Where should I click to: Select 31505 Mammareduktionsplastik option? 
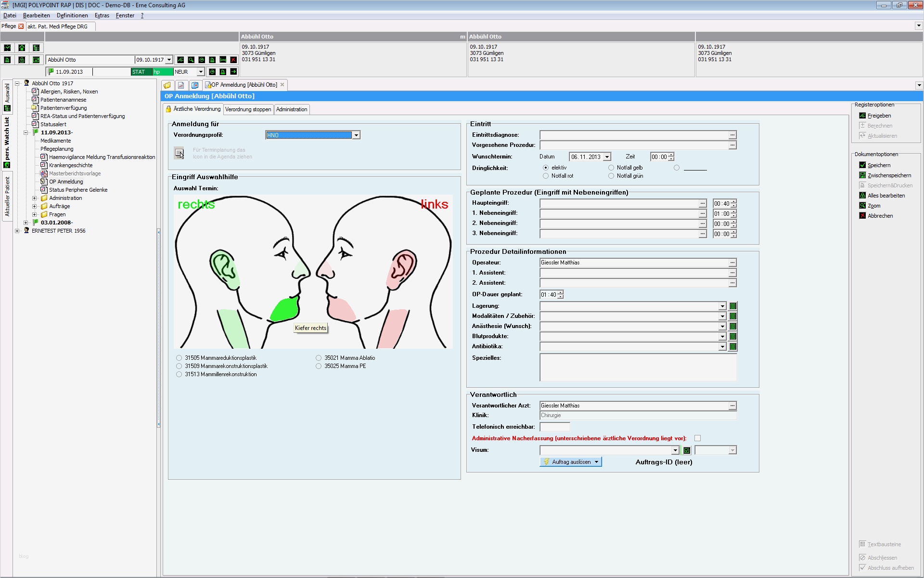179,358
